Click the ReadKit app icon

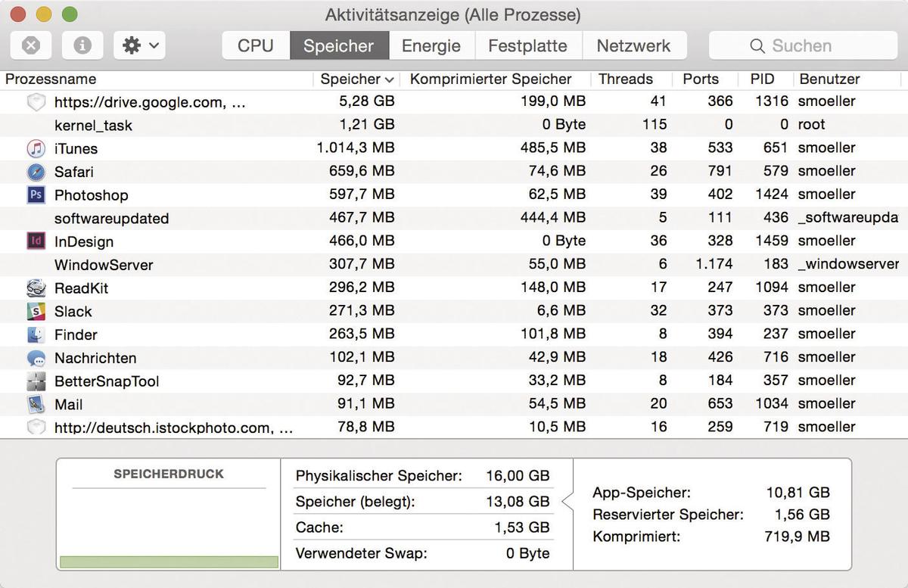click(x=36, y=288)
